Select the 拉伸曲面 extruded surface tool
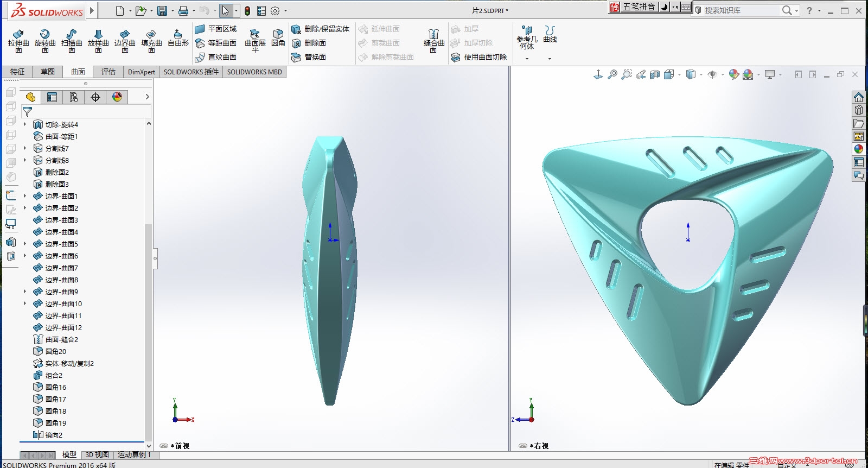Image resolution: width=868 pixels, height=468 pixels. pos(18,41)
